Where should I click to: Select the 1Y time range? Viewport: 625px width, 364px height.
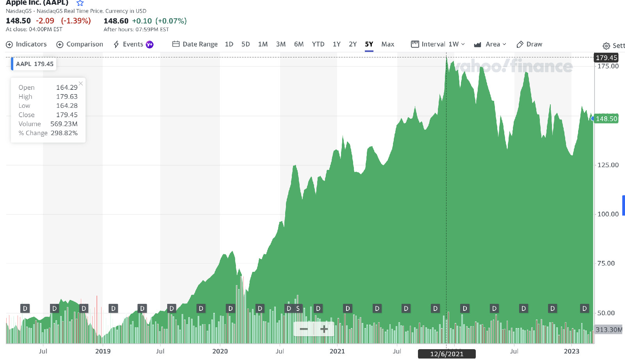(337, 45)
